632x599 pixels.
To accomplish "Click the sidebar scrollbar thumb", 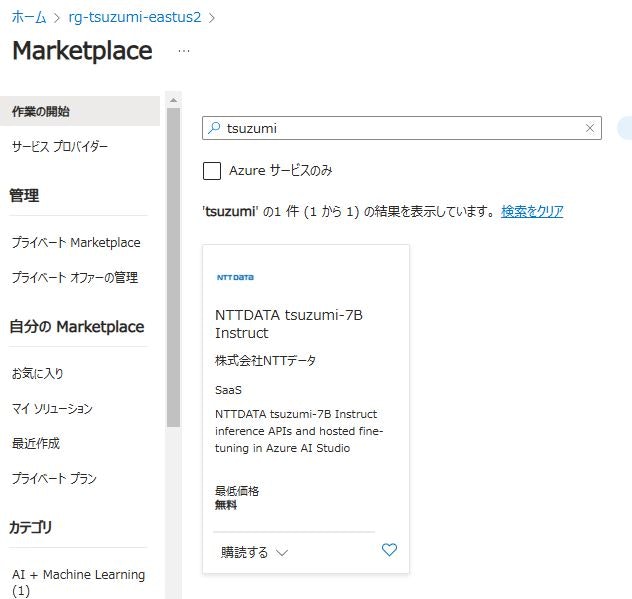I will (173, 267).
